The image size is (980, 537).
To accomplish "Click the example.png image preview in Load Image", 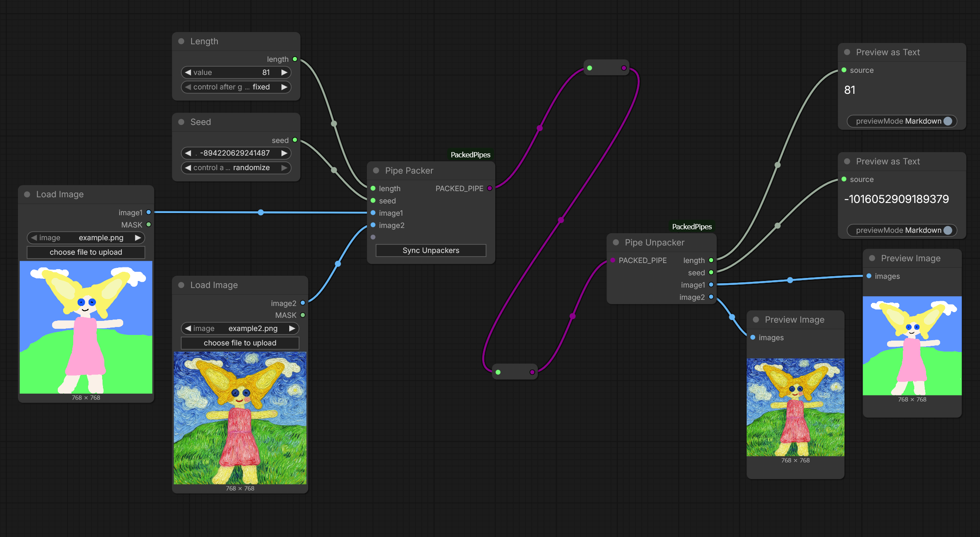I will click(x=86, y=327).
